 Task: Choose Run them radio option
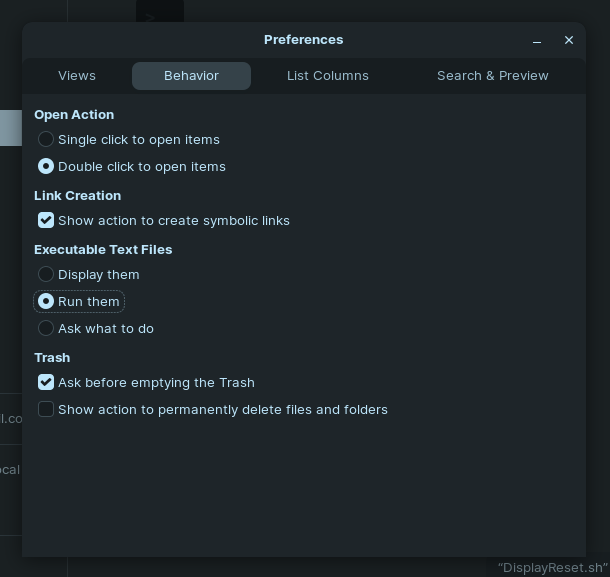[46, 301]
